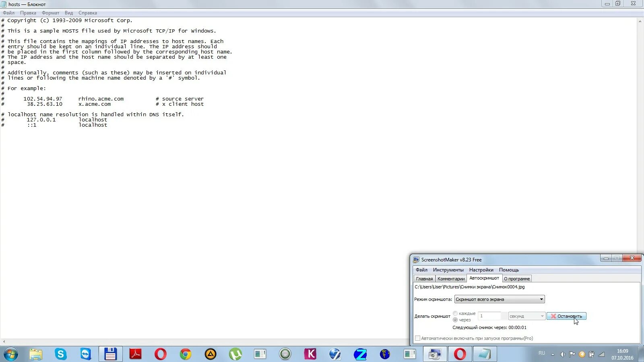
Task: Open the green round application taskbar icon
Action: (x=285, y=354)
